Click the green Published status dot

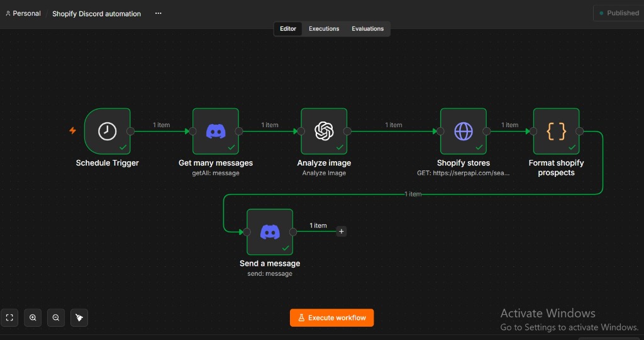tap(601, 13)
